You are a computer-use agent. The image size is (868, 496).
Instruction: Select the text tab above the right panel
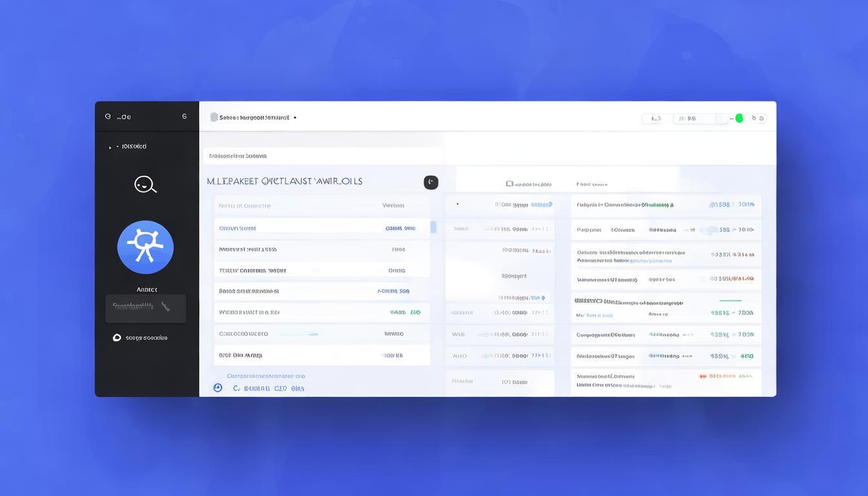(592, 184)
